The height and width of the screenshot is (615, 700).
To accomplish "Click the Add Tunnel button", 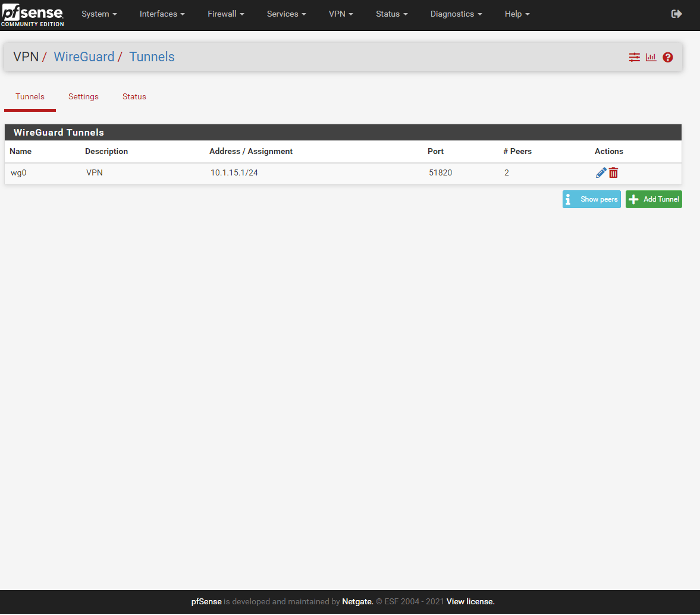I will tap(654, 199).
